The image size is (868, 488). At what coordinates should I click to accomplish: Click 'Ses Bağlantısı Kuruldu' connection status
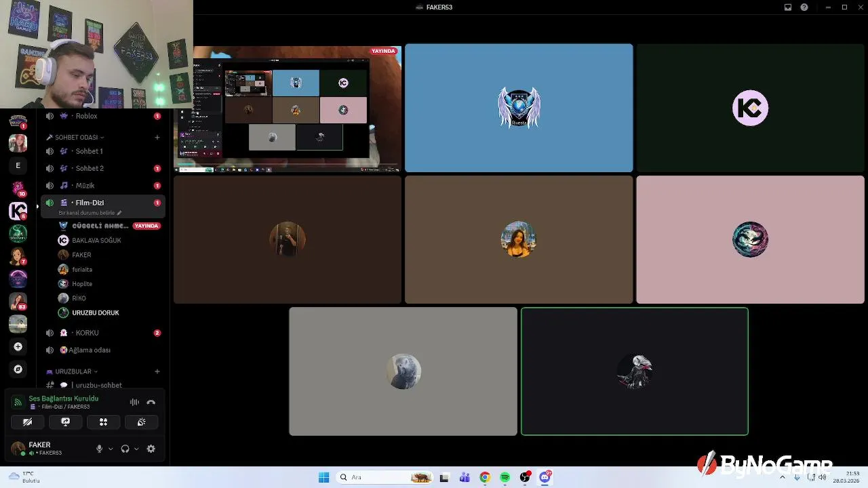pos(63,399)
